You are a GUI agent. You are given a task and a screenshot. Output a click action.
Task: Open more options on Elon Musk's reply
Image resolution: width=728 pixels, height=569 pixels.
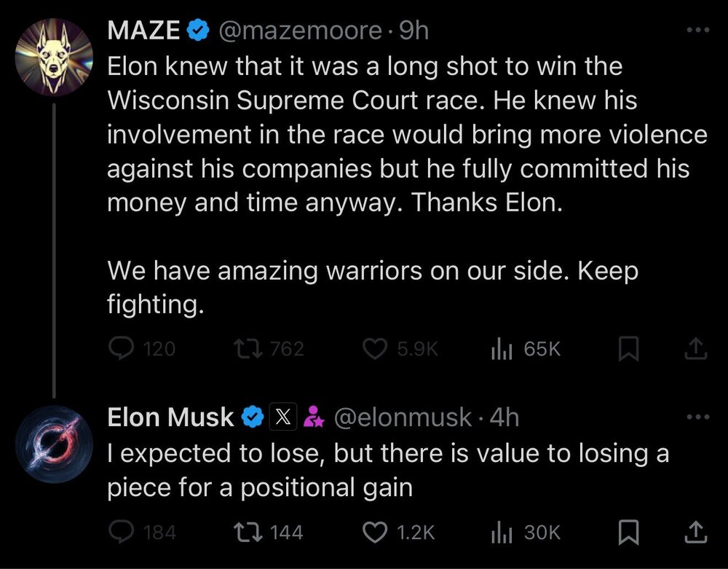point(697,417)
